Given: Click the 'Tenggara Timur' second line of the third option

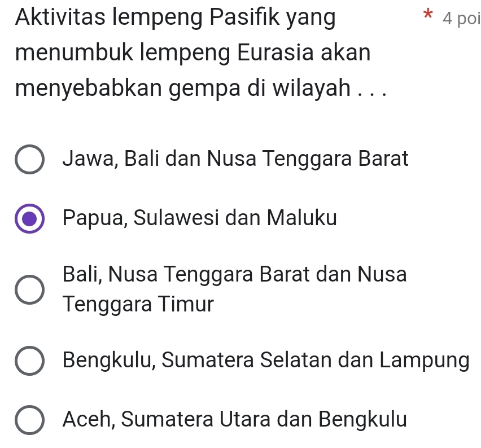Looking at the screenshot, I should pos(138,305).
